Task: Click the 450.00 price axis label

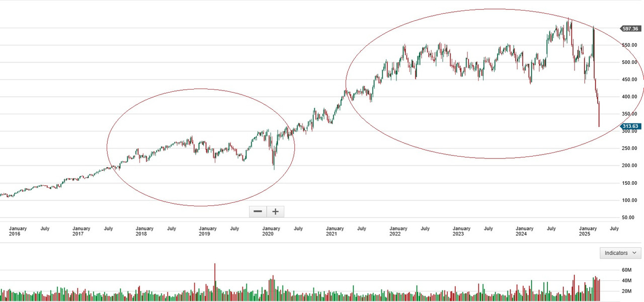Action: tap(630, 80)
